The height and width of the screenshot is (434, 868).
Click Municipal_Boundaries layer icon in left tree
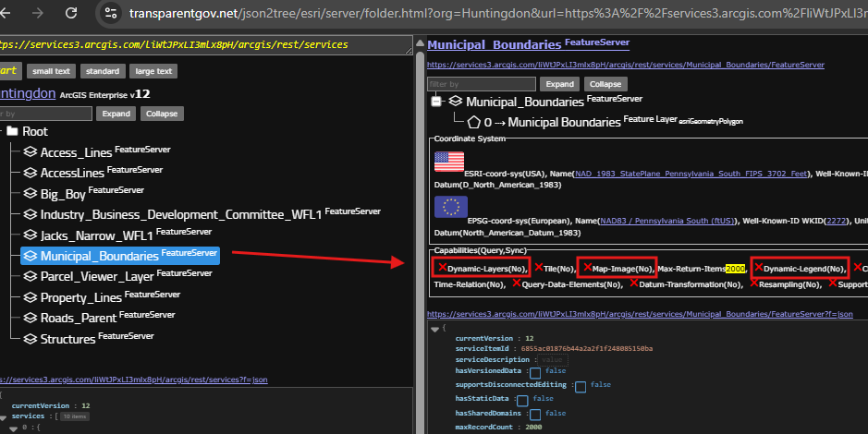coord(31,256)
